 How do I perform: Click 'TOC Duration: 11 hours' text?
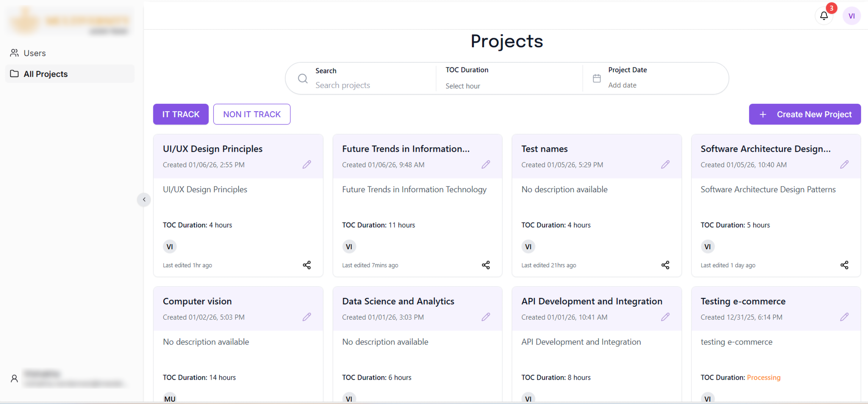click(x=378, y=225)
